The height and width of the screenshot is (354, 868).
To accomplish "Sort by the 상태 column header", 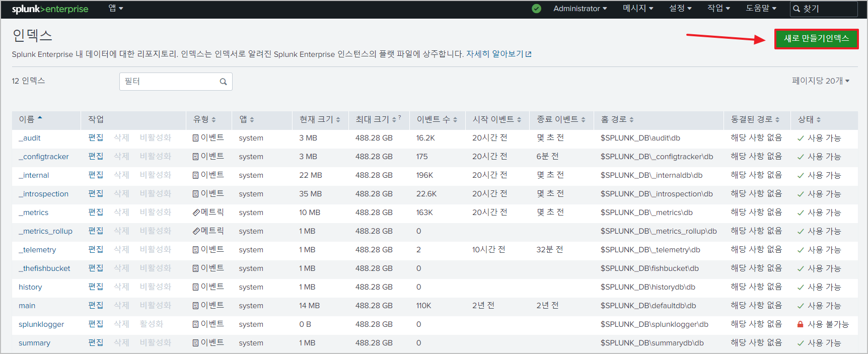I will (x=809, y=119).
